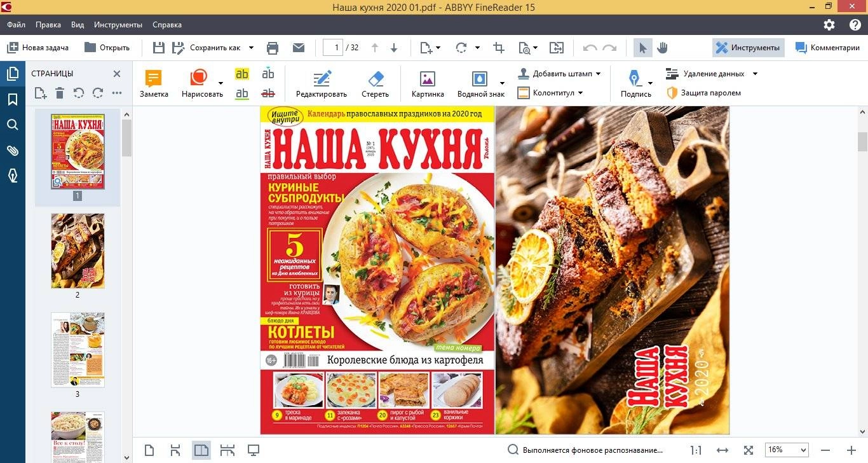
Task: Open more options ellipsis in Pages panel
Action: [x=117, y=93]
